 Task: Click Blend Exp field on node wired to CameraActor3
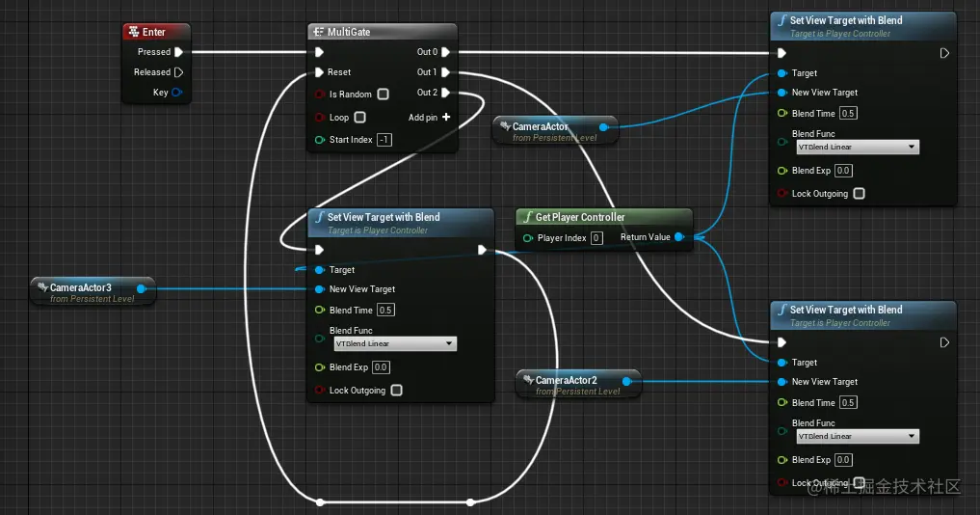(x=381, y=366)
